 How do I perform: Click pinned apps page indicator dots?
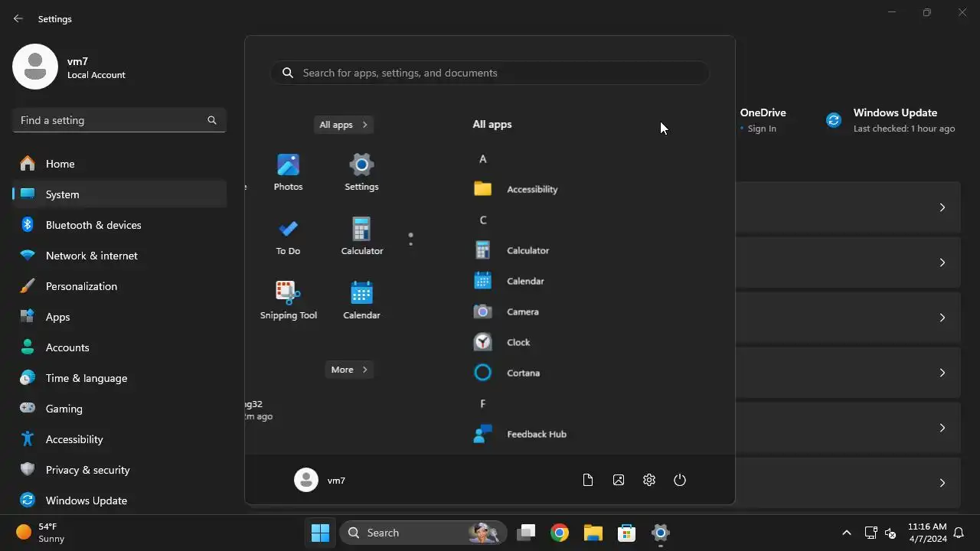point(410,240)
